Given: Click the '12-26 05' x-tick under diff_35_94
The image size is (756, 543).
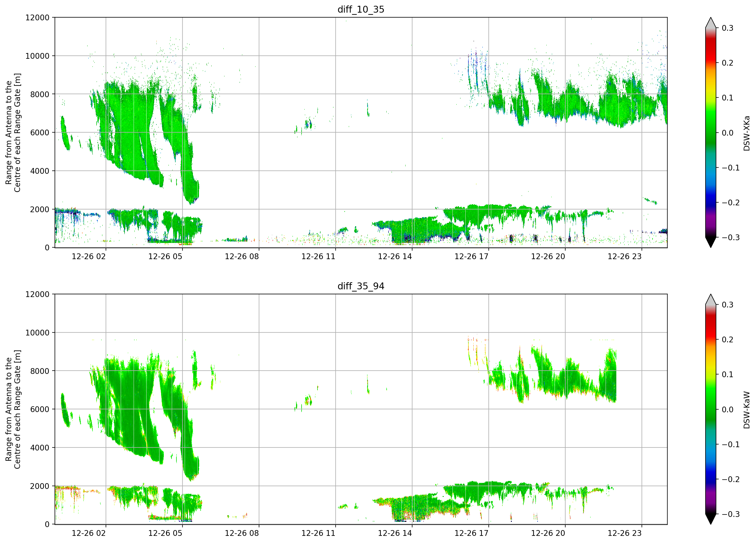Looking at the screenshot, I should pos(165,533).
